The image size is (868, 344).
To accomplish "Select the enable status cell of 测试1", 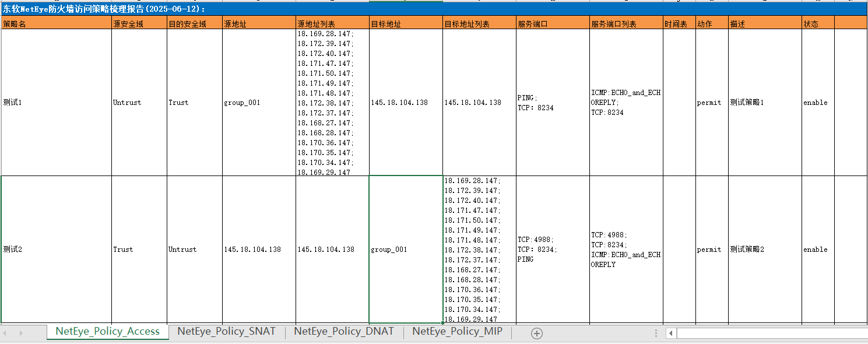I will [x=818, y=103].
